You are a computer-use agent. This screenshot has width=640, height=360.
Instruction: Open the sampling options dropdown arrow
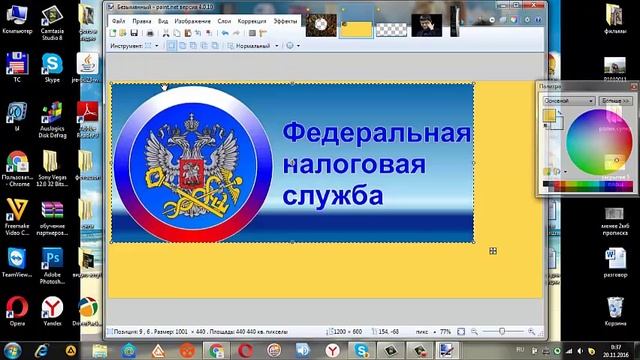tap(298, 46)
